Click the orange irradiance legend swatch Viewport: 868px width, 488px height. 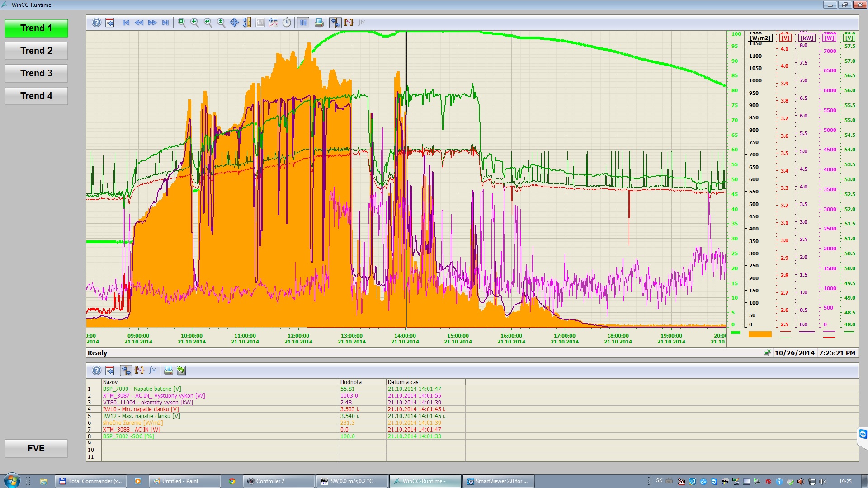(760, 334)
